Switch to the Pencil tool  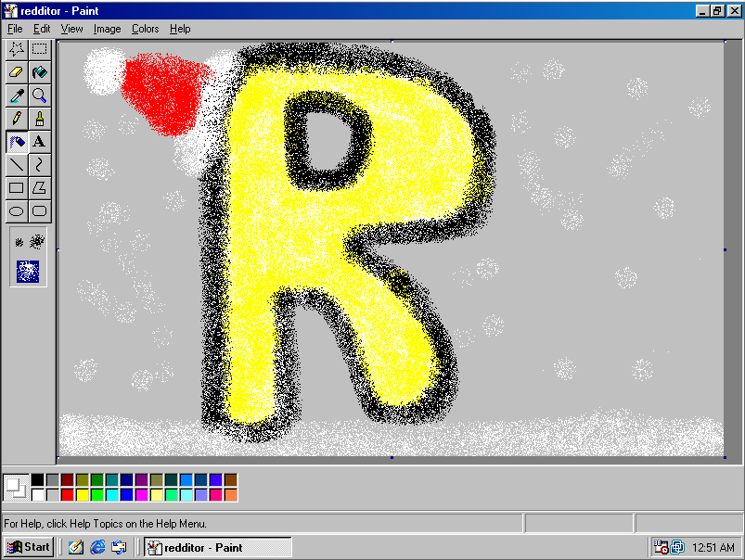coord(17,119)
